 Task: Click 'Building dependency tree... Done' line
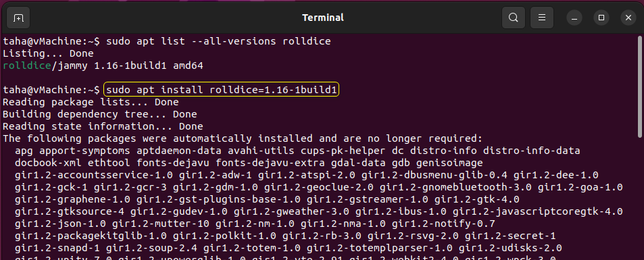click(x=100, y=113)
